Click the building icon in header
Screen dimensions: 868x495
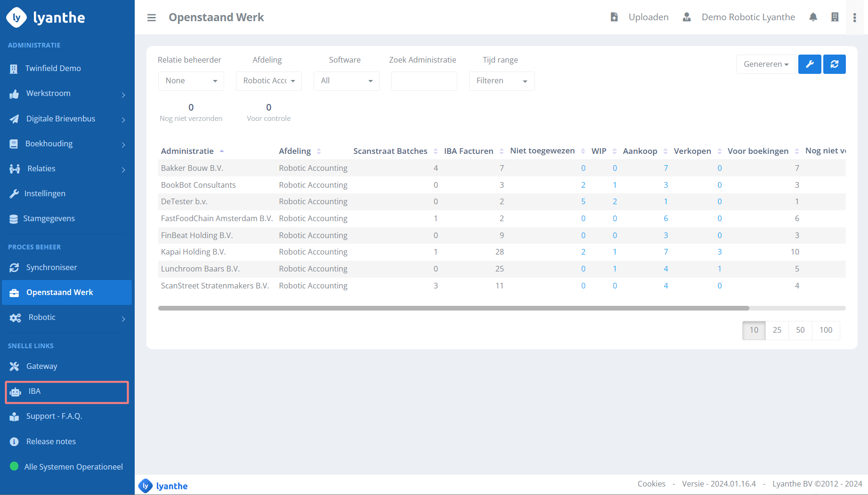point(835,17)
